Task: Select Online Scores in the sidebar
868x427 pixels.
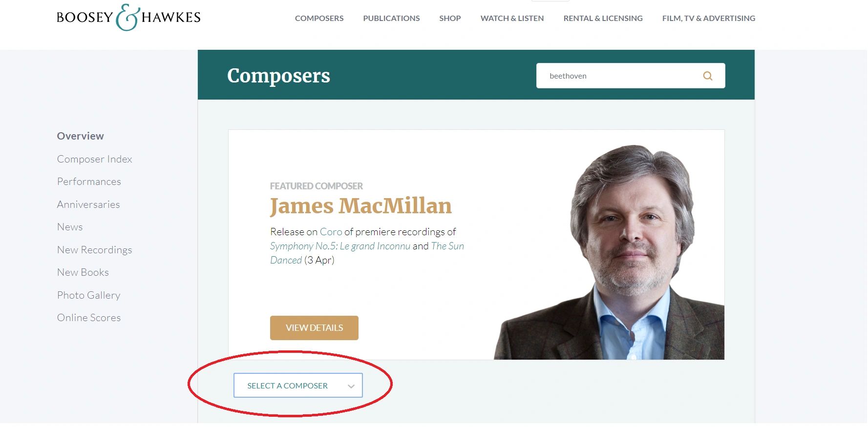Action: point(89,318)
